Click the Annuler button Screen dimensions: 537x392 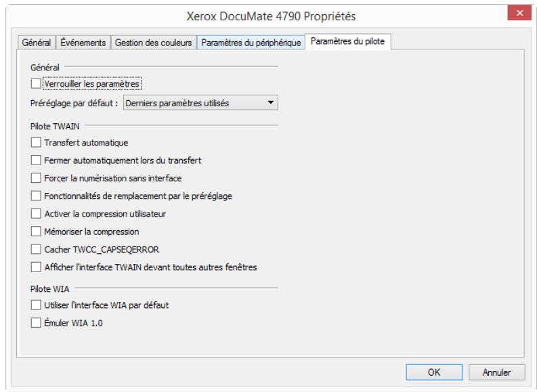click(x=496, y=372)
